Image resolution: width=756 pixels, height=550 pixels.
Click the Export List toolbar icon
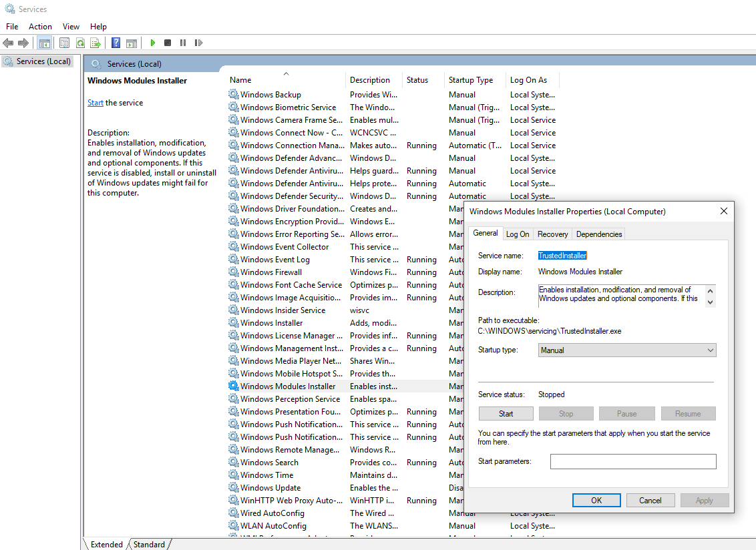pyautogui.click(x=96, y=43)
